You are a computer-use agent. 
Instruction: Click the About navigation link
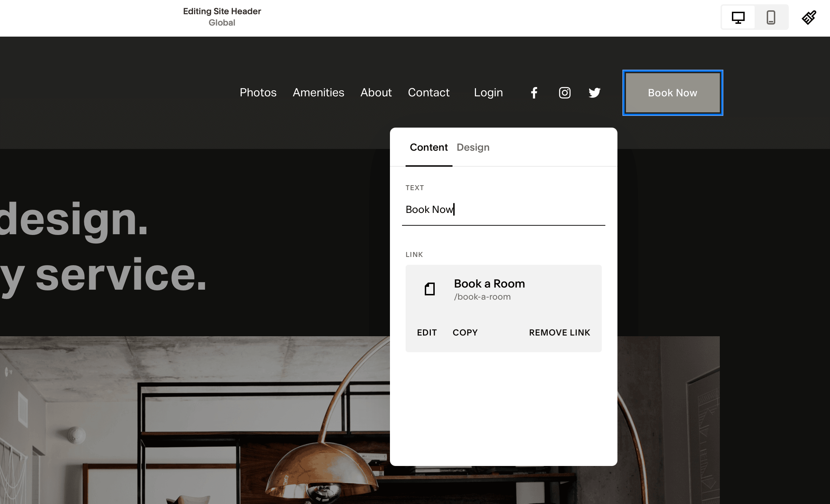click(376, 92)
